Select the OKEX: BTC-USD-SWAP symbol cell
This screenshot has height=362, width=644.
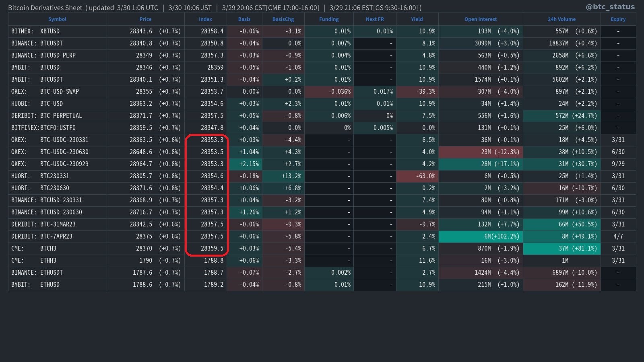58,92
